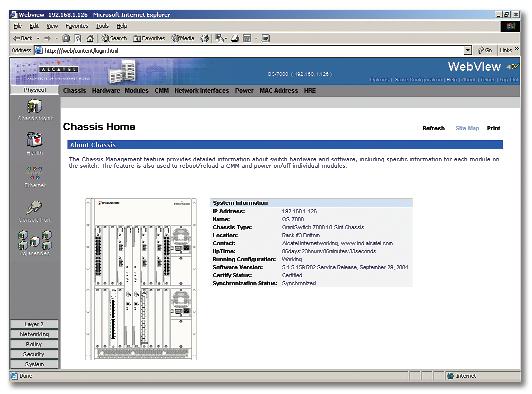Open the HRE navigation item
The image size is (532, 394).
(x=310, y=91)
